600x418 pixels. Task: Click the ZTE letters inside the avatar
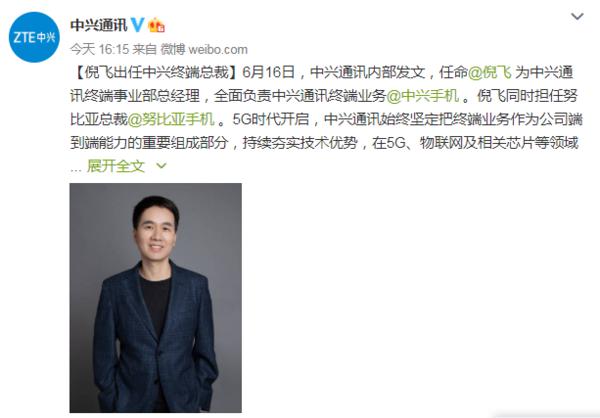click(24, 38)
